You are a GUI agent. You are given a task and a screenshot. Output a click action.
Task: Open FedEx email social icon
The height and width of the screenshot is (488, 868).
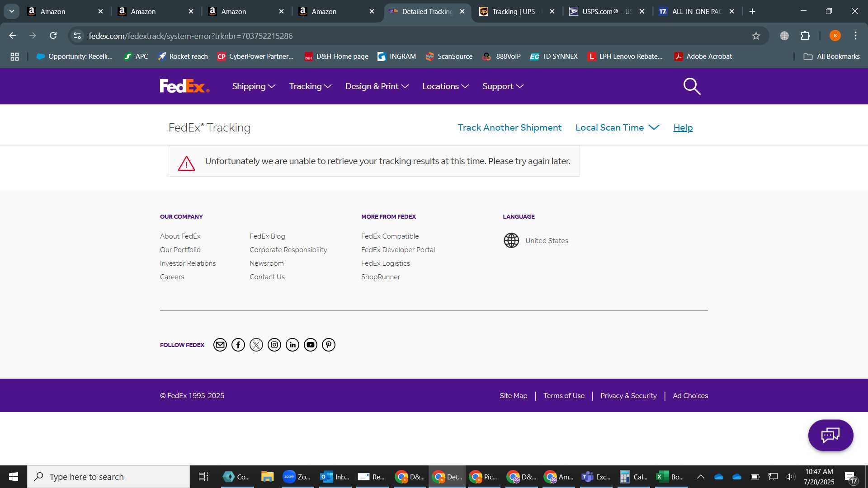point(220,345)
